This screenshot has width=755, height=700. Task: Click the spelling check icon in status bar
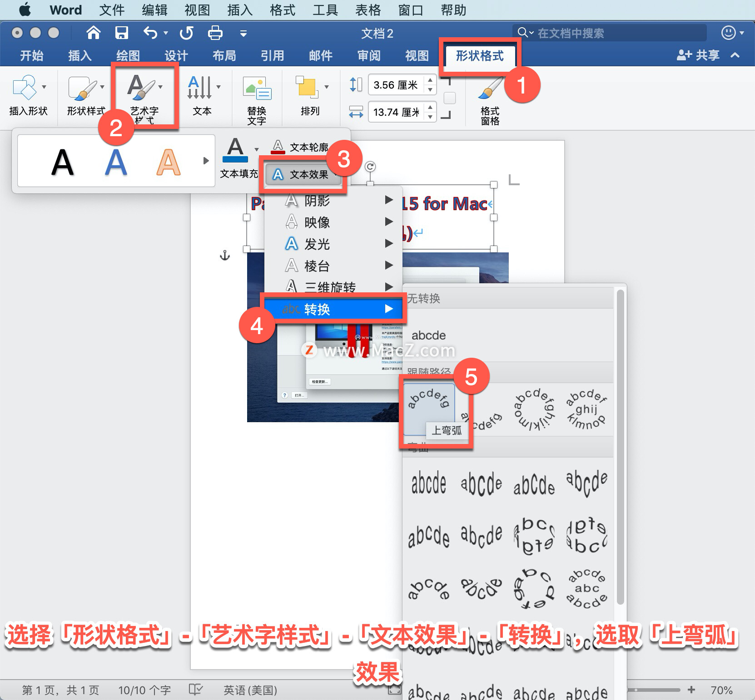coord(196,690)
